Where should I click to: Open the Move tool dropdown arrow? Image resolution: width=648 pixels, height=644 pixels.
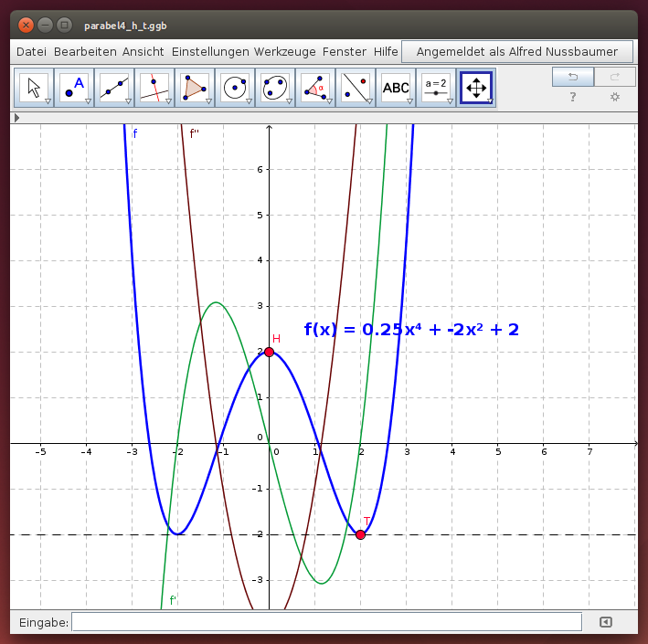point(48,101)
